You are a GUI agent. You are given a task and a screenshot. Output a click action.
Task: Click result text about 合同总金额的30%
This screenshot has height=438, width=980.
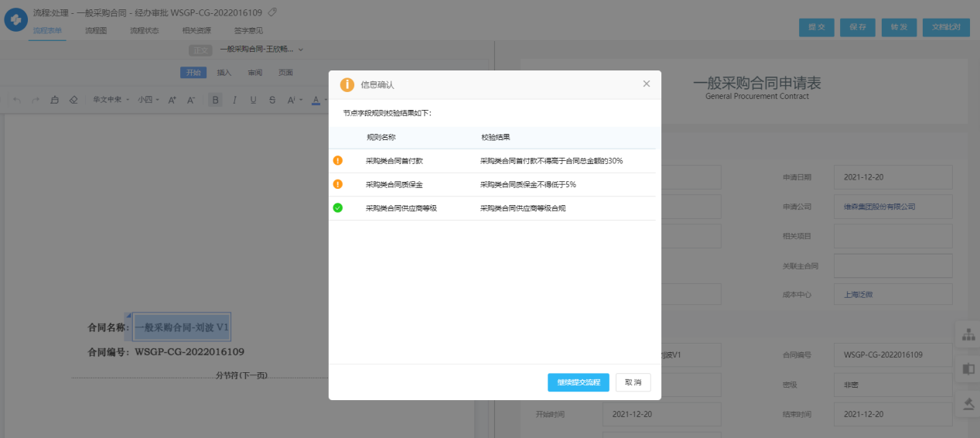(551, 161)
